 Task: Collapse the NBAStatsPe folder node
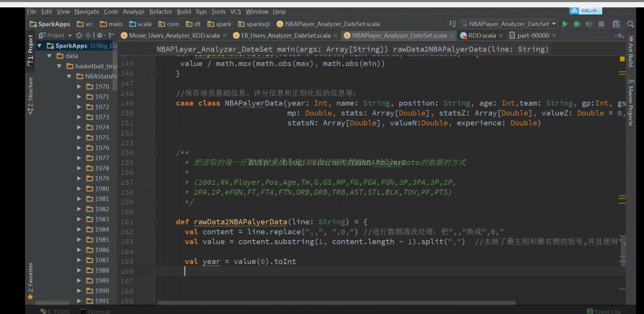tap(69, 76)
